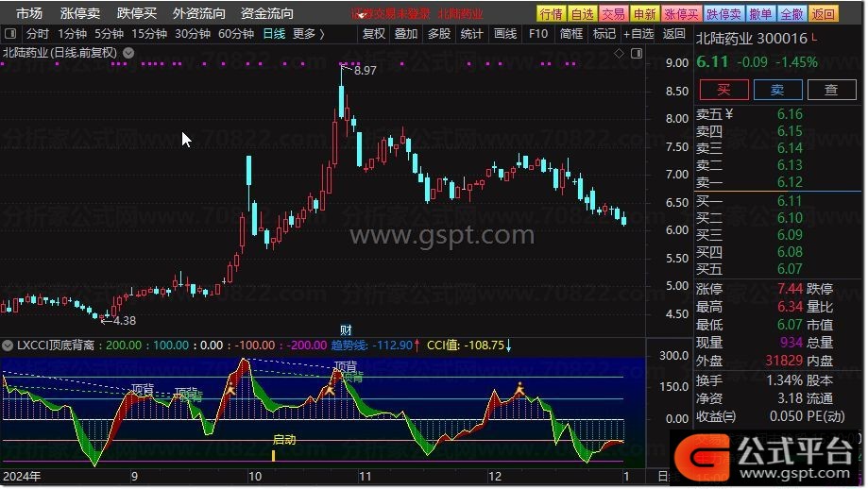This screenshot has width=868, height=489.
Task: Toggle the right panel layout icon
Action: pos(637,53)
